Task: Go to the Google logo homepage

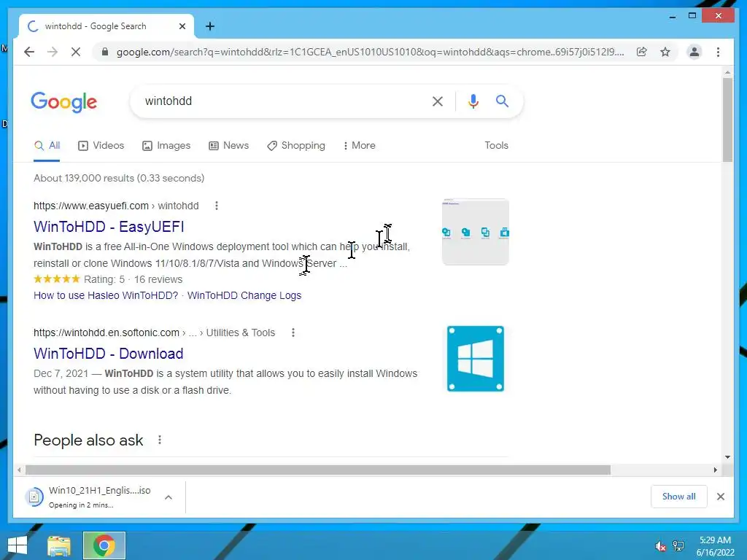Action: point(64,102)
